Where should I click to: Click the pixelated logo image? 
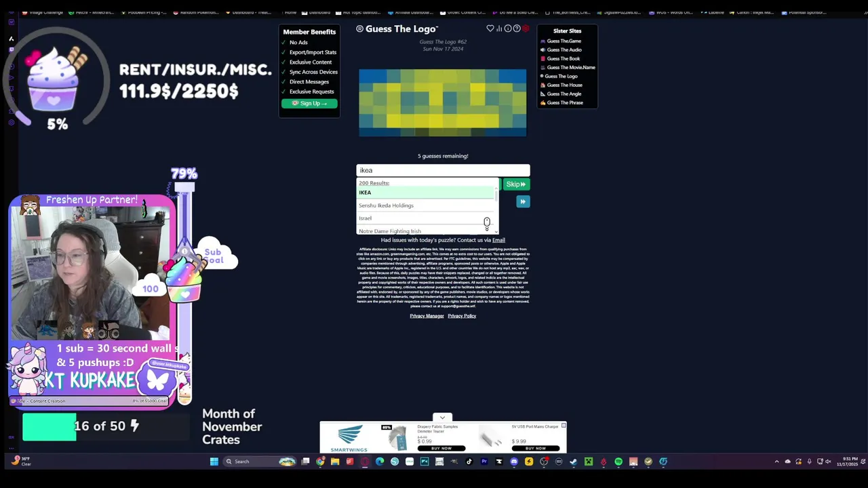(443, 103)
